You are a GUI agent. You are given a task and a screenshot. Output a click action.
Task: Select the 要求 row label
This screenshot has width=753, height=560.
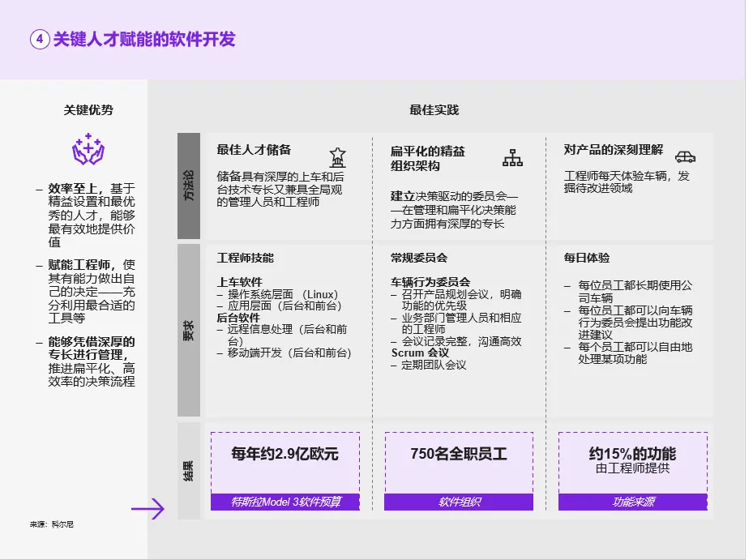(188, 330)
